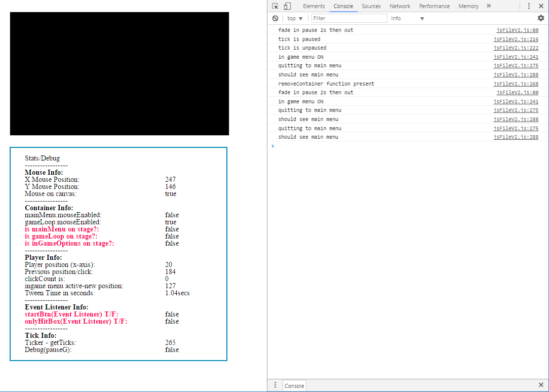549x392 pixels.
Task: Switch to the Sources tab
Action: (x=371, y=6)
